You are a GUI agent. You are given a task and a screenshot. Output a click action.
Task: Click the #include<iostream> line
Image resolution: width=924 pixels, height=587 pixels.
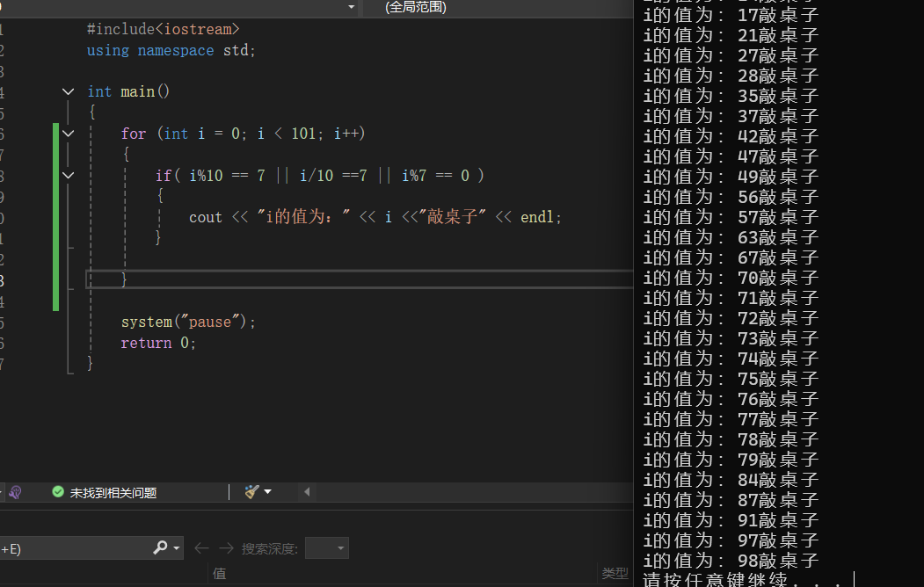pos(164,30)
